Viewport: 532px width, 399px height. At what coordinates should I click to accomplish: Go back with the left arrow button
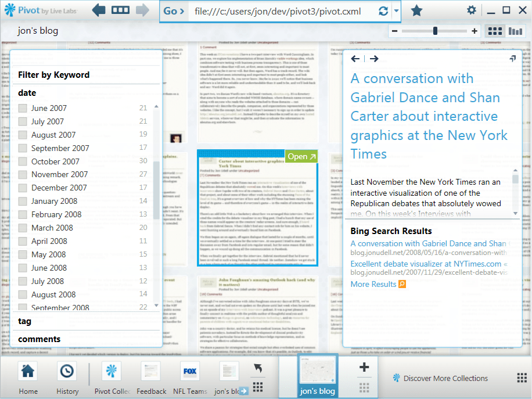[99, 10]
